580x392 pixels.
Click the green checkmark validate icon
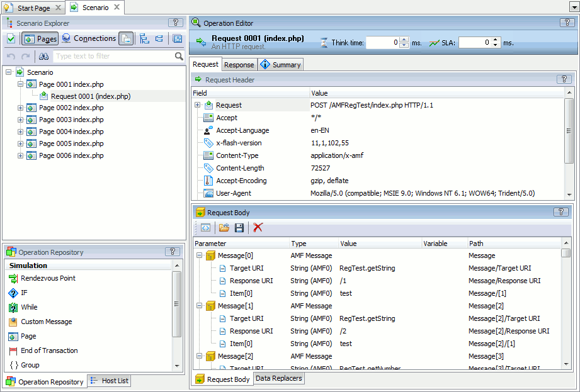(x=11, y=38)
